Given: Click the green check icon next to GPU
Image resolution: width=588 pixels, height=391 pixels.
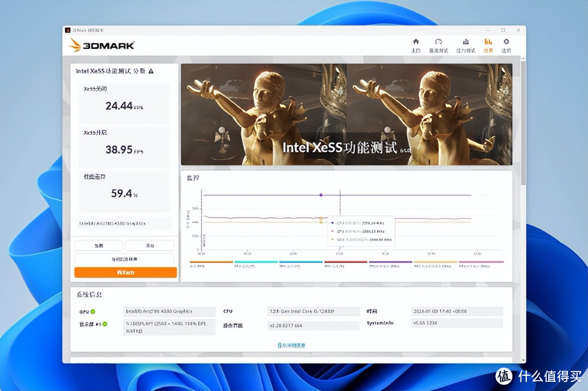Looking at the screenshot, I should click(93, 312).
